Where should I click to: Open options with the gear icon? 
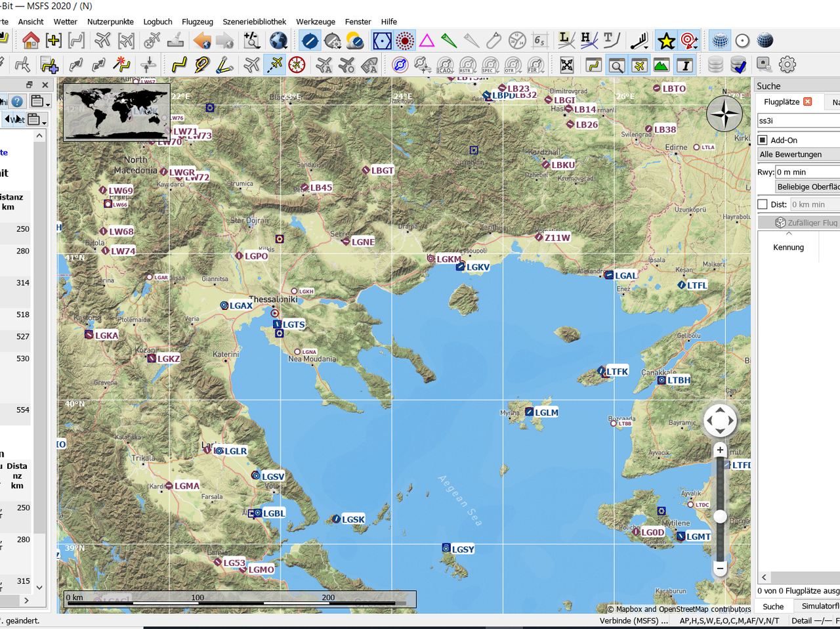787,64
